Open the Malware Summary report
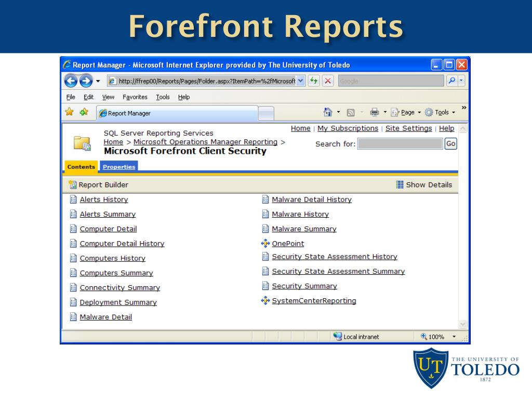The height and width of the screenshot is (399, 532). (x=304, y=229)
